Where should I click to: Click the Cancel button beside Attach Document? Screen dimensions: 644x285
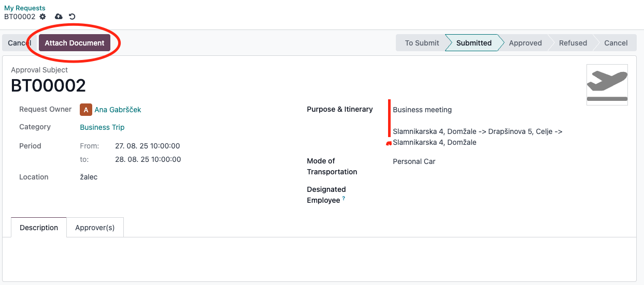tap(19, 43)
